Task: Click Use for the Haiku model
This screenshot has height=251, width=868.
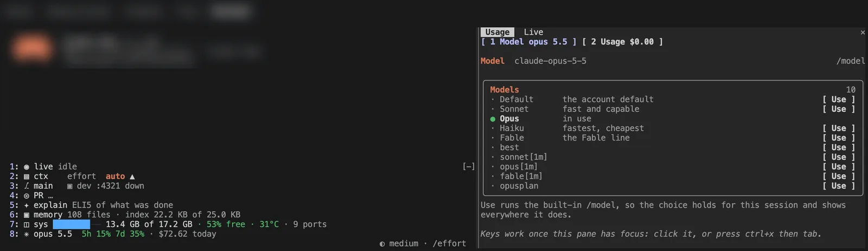Action: click(x=839, y=128)
